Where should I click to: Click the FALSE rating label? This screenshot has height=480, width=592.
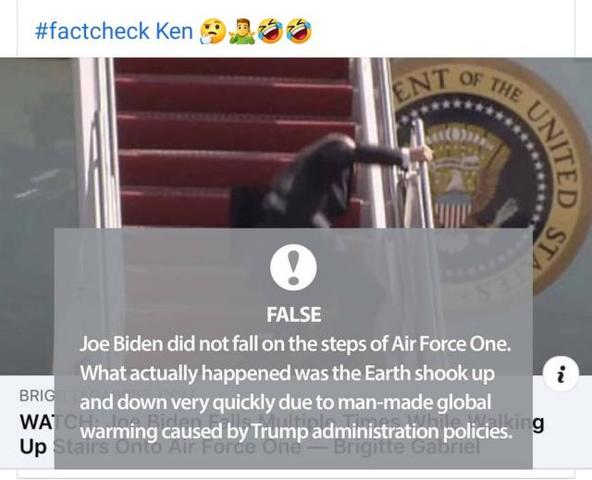tap(294, 315)
